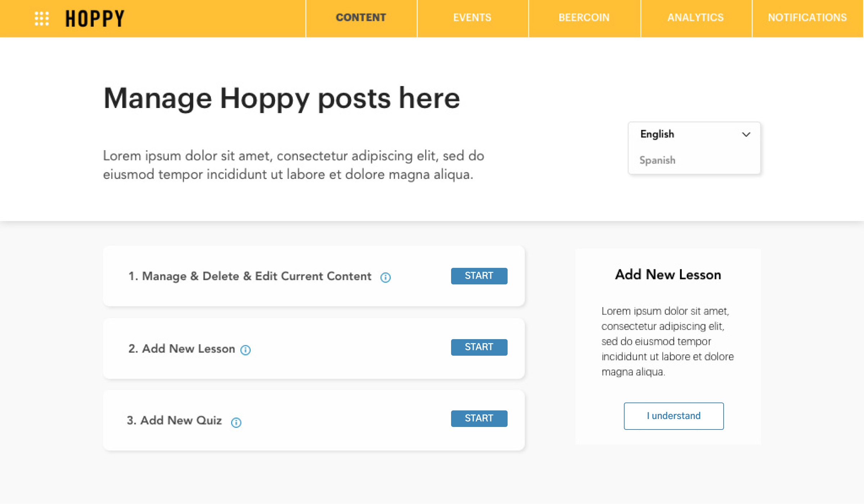Select Spanish from the language list
Viewport: 864px width, 504px height.
(657, 160)
